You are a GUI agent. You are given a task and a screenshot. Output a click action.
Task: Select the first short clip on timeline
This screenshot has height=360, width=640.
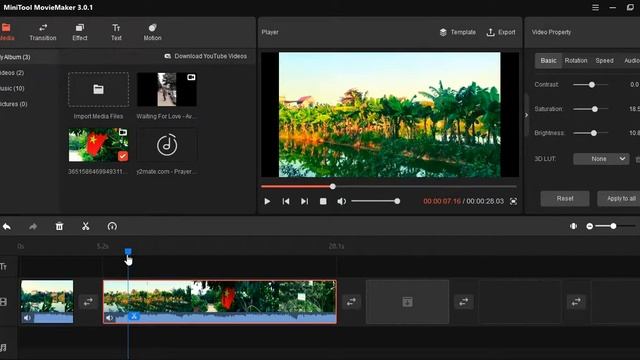click(47, 302)
